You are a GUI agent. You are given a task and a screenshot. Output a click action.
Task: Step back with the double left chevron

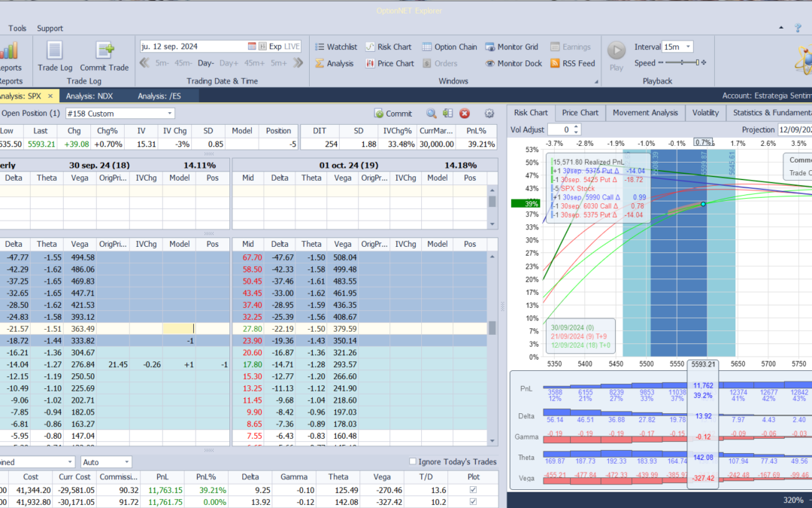(144, 62)
